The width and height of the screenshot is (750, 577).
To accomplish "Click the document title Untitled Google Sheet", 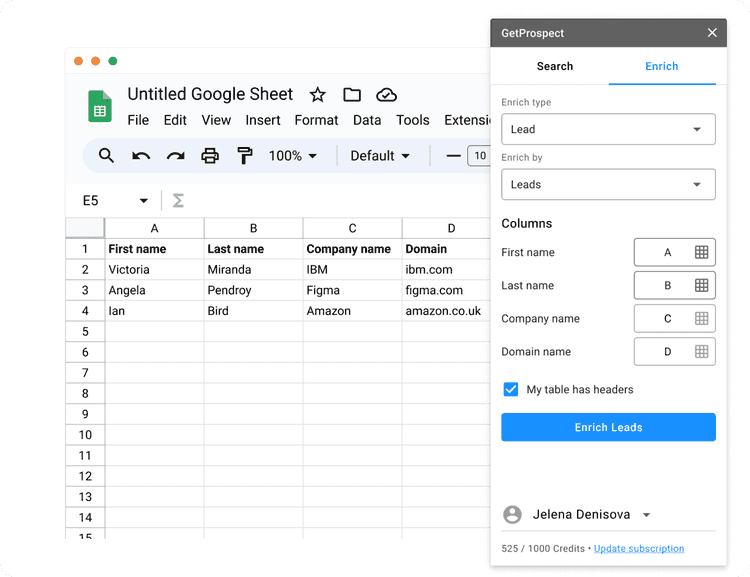I will point(210,94).
